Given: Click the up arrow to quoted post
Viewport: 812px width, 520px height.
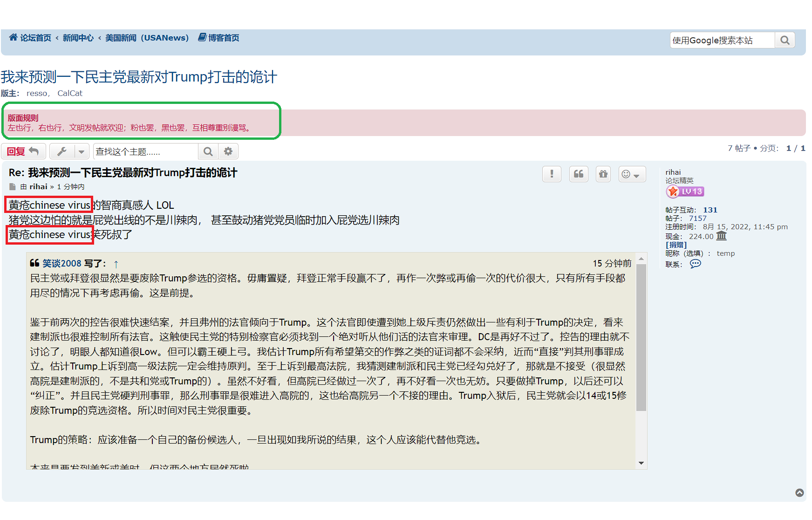Looking at the screenshot, I should tap(116, 264).
